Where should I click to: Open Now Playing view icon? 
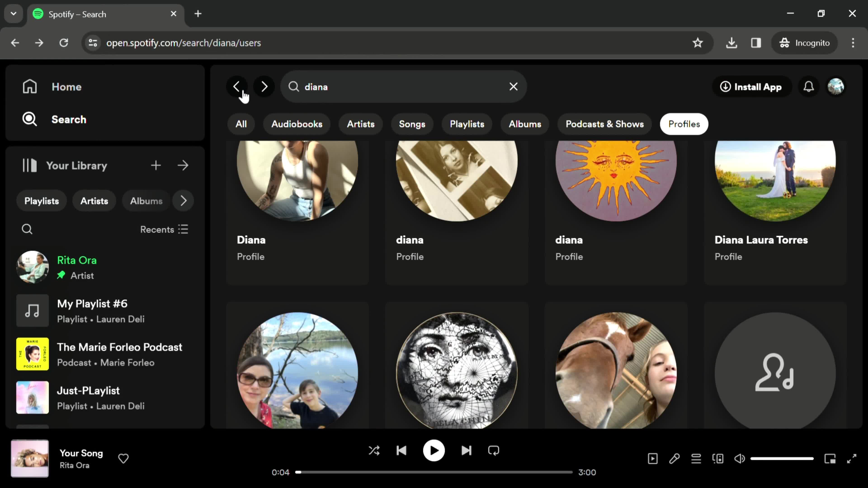(x=653, y=458)
